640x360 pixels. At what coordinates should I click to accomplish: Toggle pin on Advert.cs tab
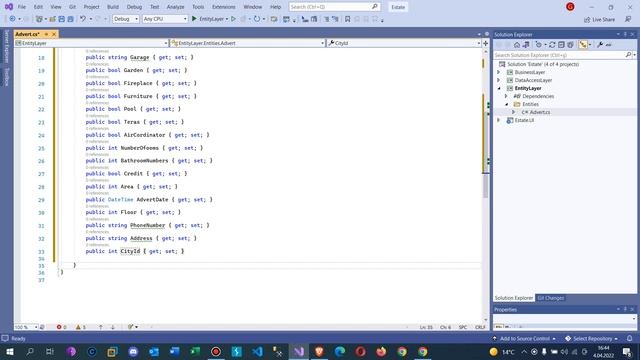point(47,34)
